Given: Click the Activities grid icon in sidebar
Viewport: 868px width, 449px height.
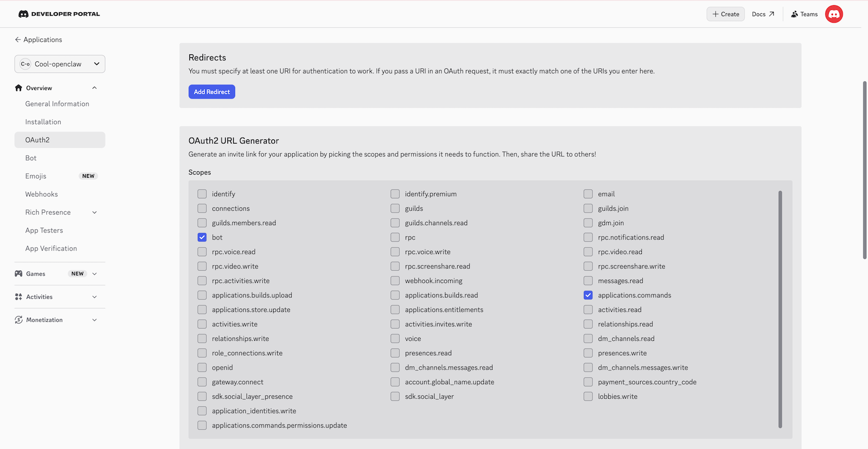Looking at the screenshot, I should tap(19, 296).
